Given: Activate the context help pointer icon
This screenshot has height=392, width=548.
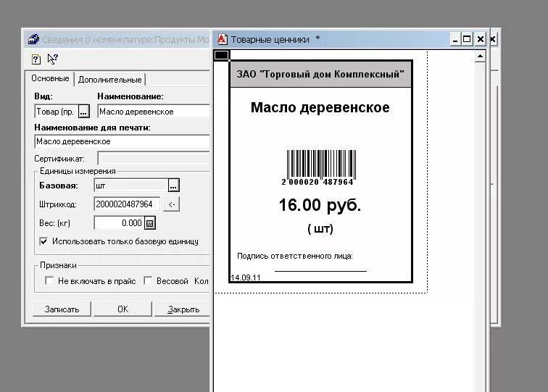Looking at the screenshot, I should click(x=52, y=59).
